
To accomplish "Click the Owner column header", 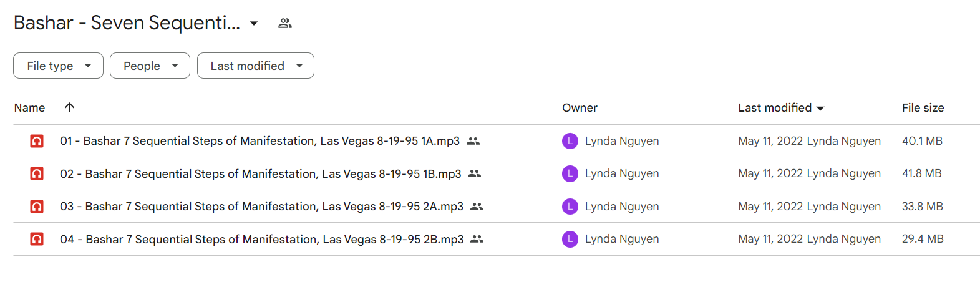I will click(580, 108).
